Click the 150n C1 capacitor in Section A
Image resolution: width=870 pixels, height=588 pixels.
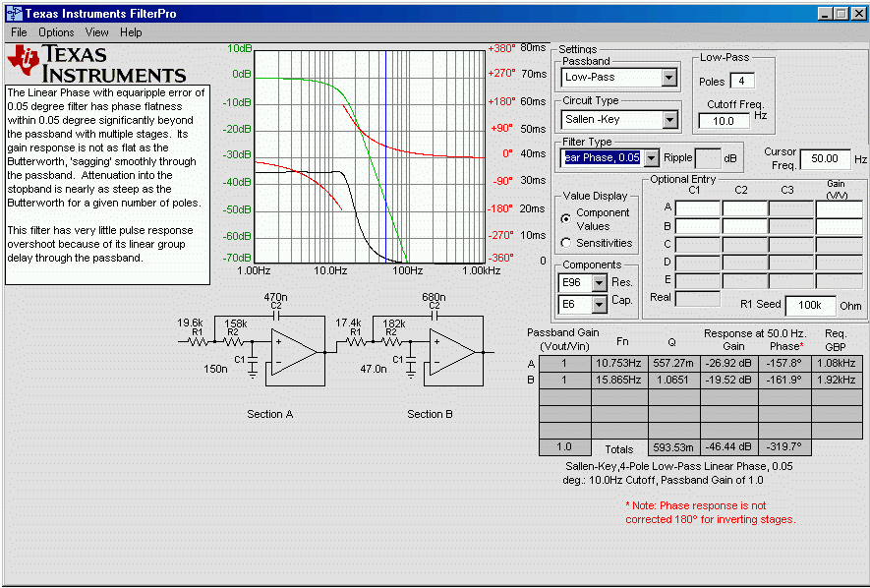tap(252, 360)
